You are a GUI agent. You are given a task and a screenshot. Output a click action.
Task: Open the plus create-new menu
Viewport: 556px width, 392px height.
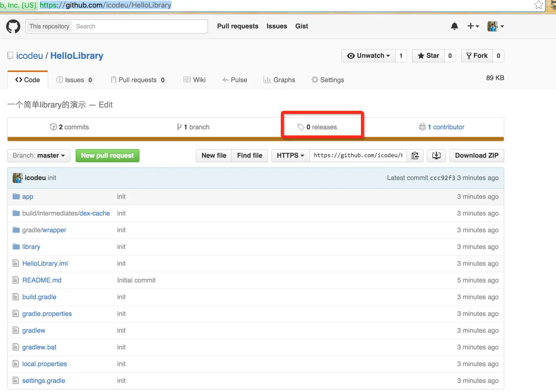(473, 26)
